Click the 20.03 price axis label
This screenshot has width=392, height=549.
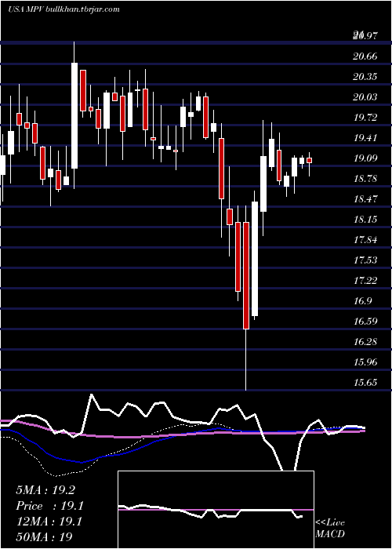tap(365, 96)
